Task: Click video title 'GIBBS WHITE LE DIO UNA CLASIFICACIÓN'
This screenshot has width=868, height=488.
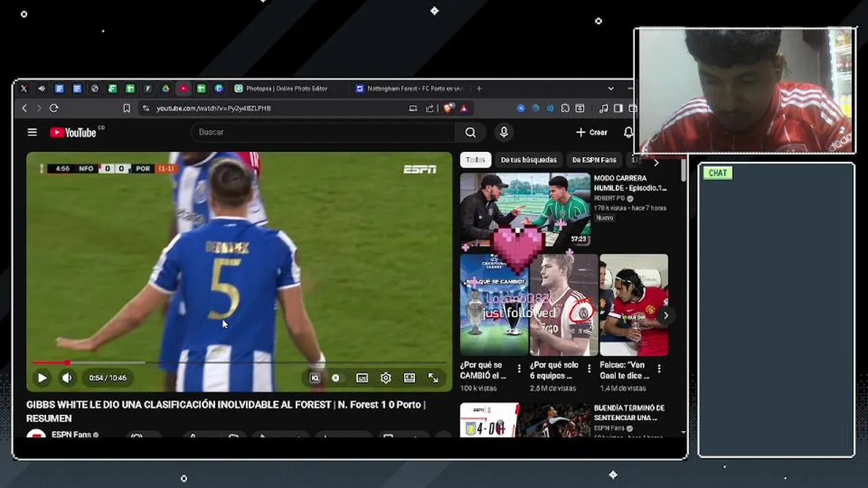Action: tap(226, 411)
